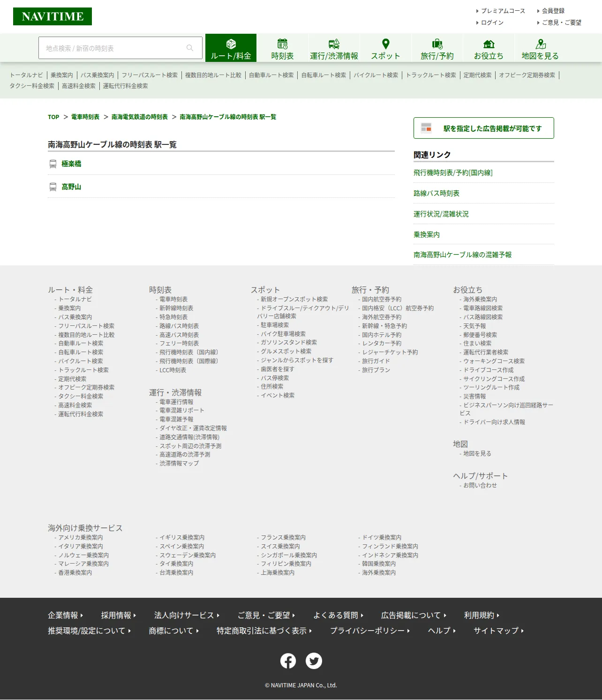Open 災害情報 footer link
Image resolution: width=602 pixels, height=700 pixels.
(474, 397)
